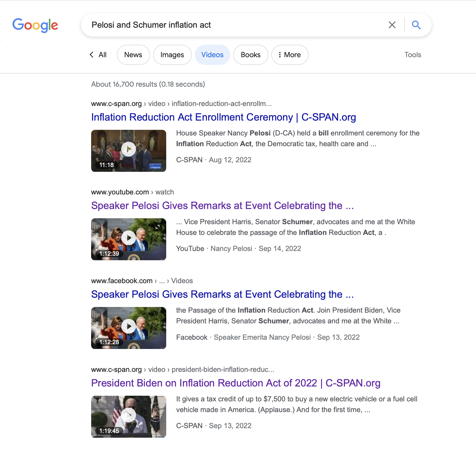Select the Books filter tab
The width and height of the screenshot is (476, 449).
251,55
